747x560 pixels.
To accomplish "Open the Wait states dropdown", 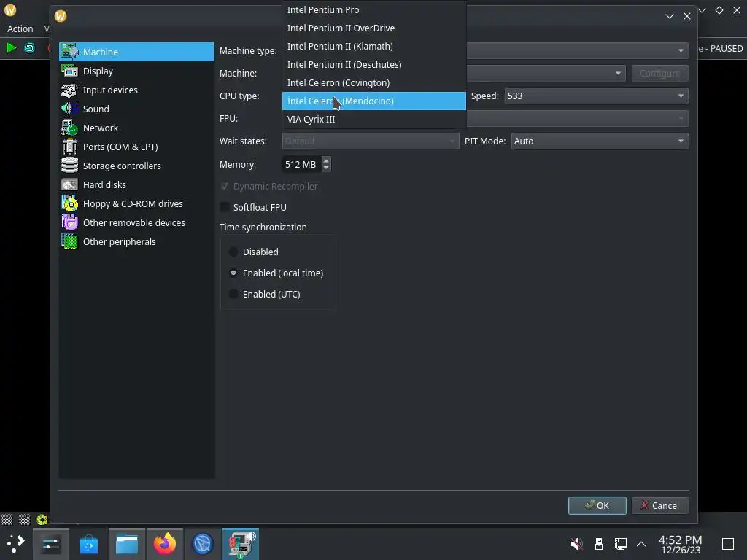I will [x=370, y=141].
